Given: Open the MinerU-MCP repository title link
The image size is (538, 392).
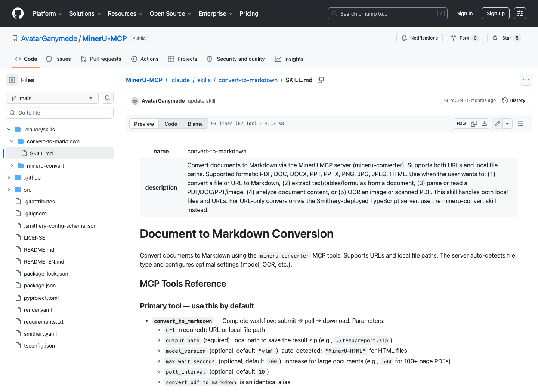Looking at the screenshot, I should pos(105,38).
